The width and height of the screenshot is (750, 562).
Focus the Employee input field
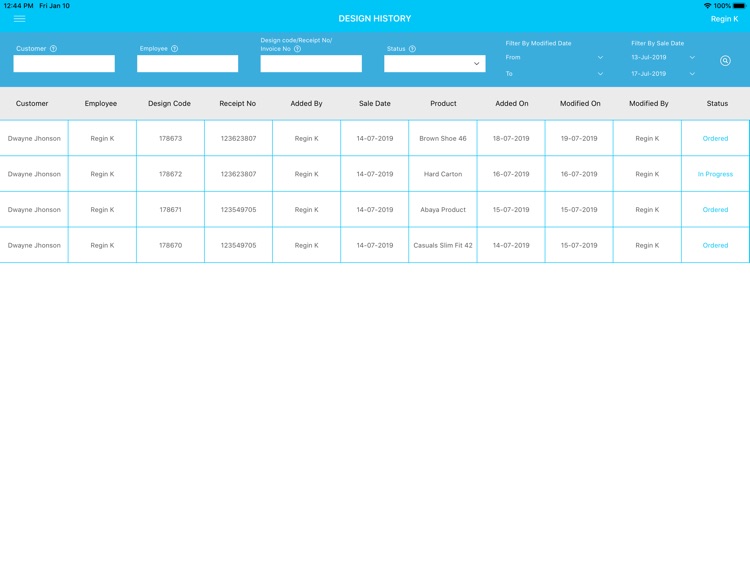(188, 64)
